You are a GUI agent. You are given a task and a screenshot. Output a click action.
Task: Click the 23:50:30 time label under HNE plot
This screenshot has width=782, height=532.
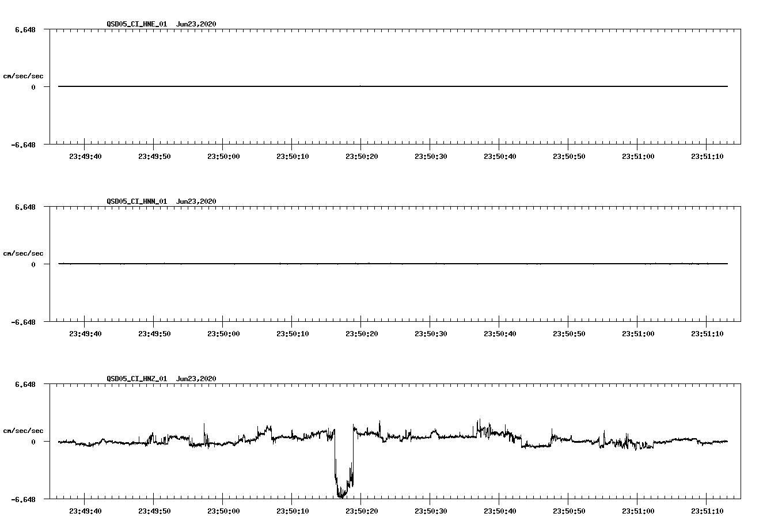click(x=431, y=157)
